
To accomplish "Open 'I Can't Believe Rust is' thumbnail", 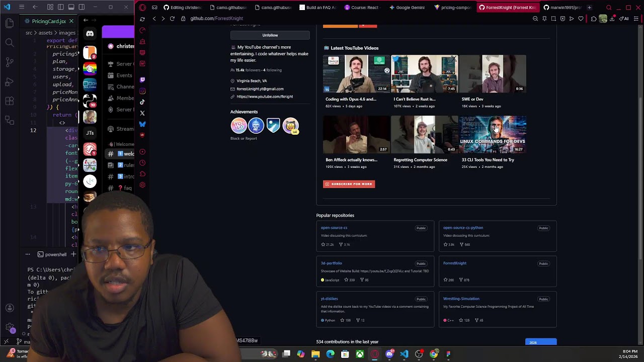I will click(424, 73).
